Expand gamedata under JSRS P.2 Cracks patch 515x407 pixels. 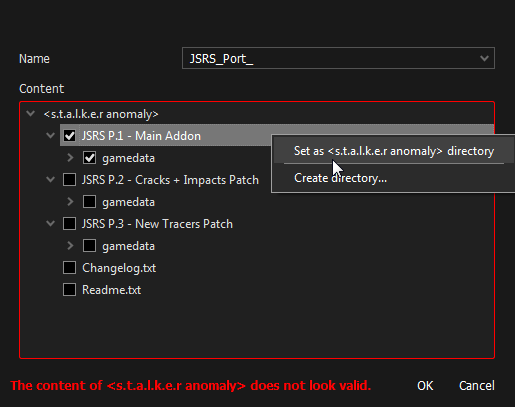(x=70, y=202)
